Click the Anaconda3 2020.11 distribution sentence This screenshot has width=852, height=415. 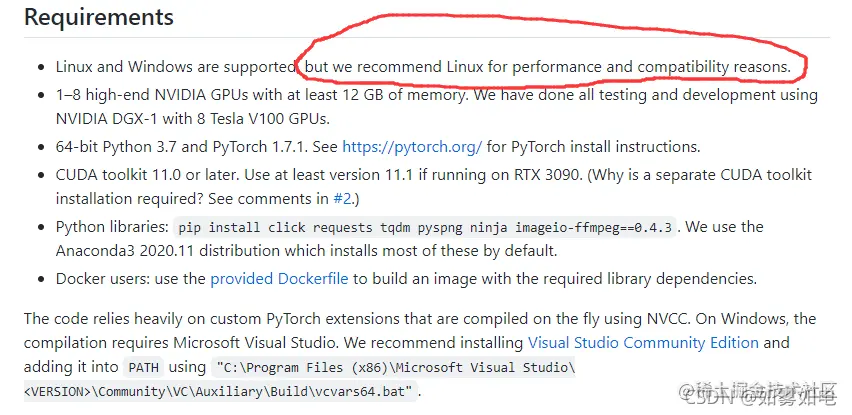pos(306,251)
